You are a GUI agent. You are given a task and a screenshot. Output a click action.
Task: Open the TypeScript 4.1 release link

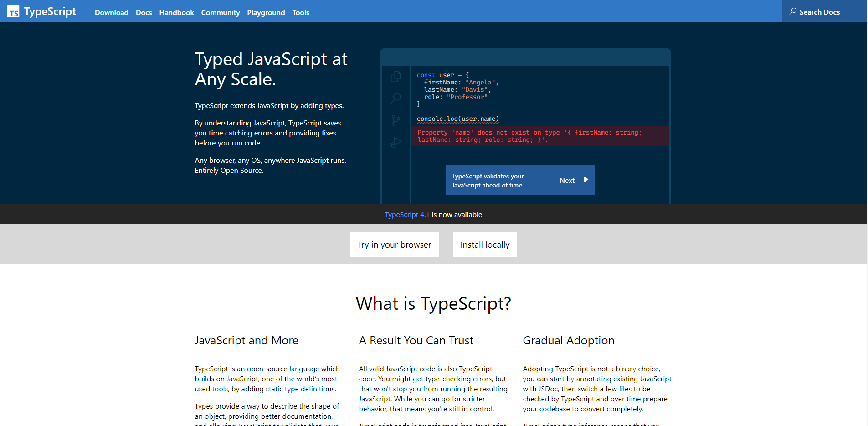coord(407,214)
